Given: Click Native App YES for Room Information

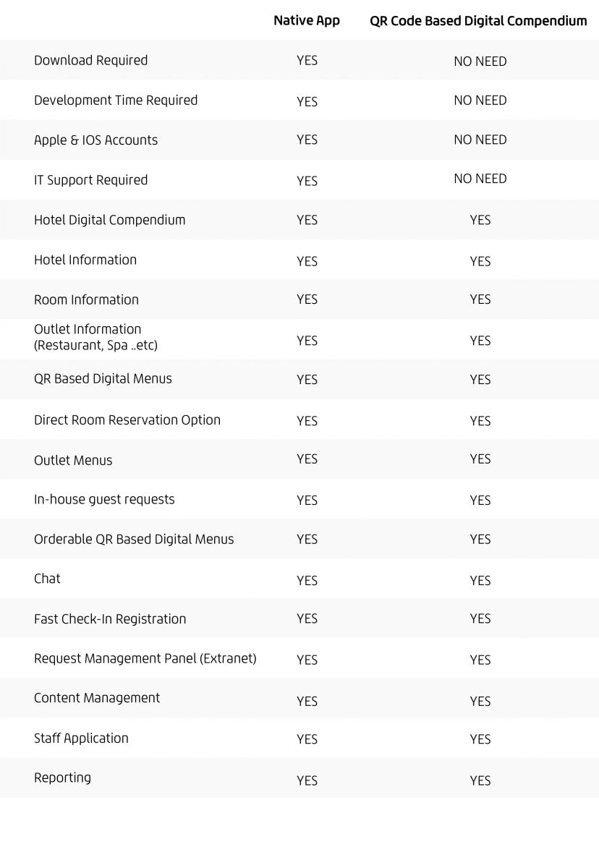Looking at the screenshot, I should click(307, 299).
